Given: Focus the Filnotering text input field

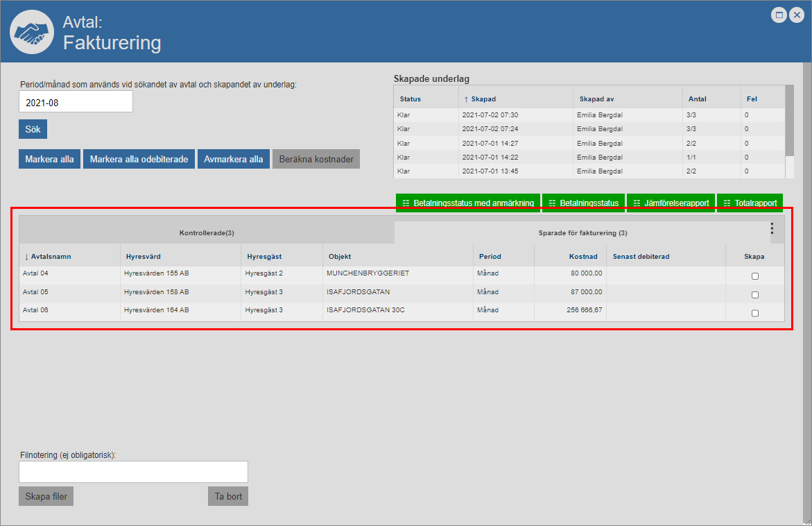Looking at the screenshot, I should (x=133, y=472).
